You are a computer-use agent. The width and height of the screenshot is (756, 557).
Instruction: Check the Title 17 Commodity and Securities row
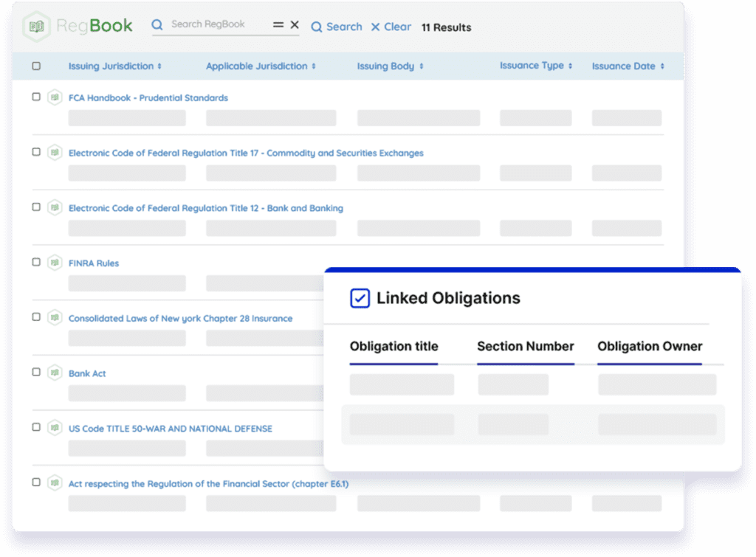[x=36, y=152]
